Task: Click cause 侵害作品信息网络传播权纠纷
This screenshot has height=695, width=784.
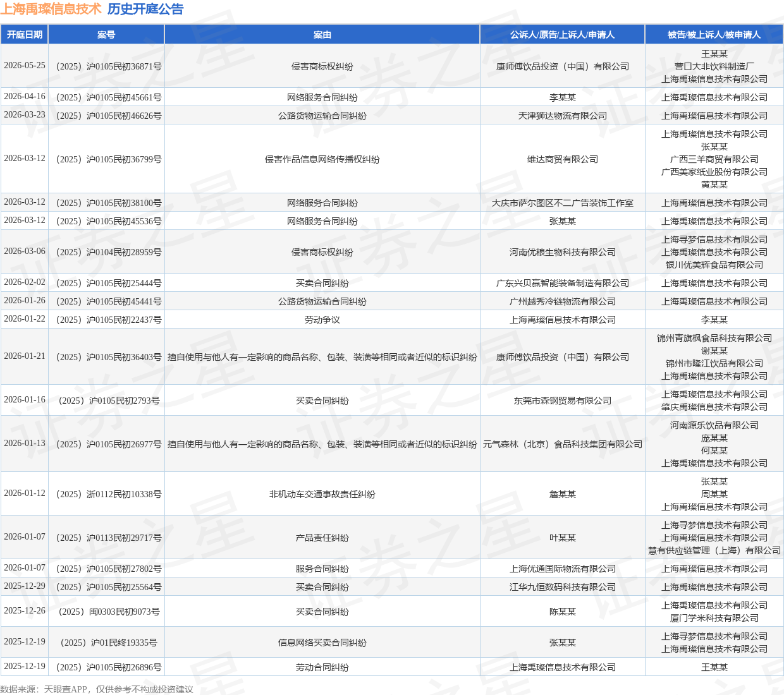Action: [x=322, y=159]
